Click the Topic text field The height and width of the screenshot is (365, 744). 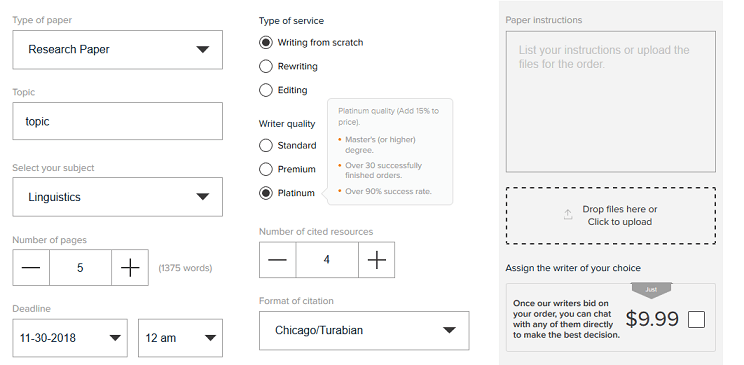pos(118,121)
